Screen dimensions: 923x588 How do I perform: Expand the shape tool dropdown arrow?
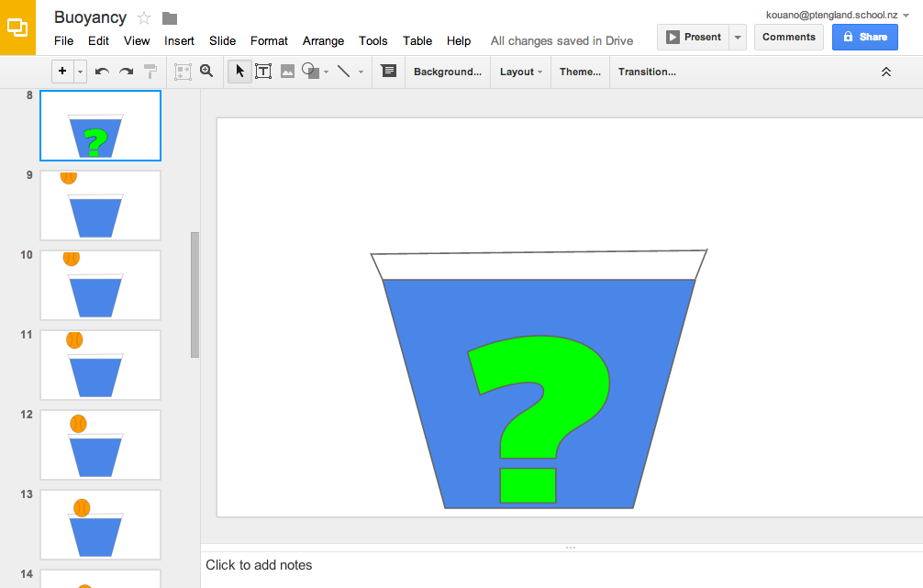coord(326,72)
